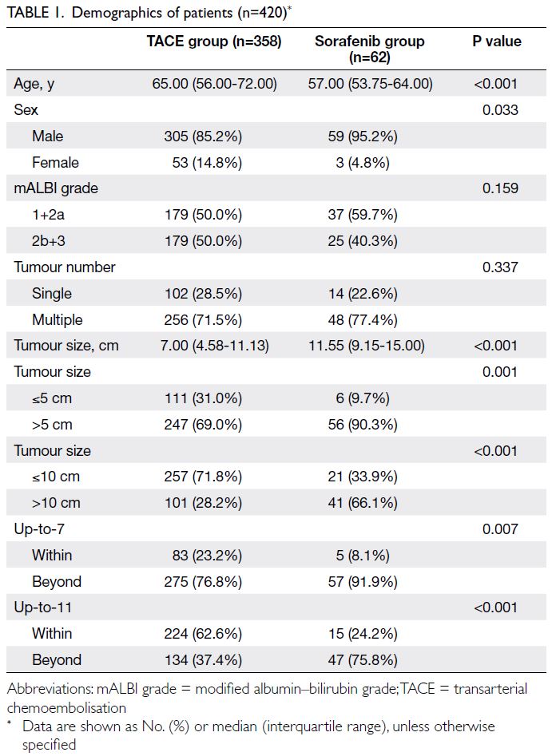Click the "Sorafenib group (n=62)" column header

coord(371,49)
